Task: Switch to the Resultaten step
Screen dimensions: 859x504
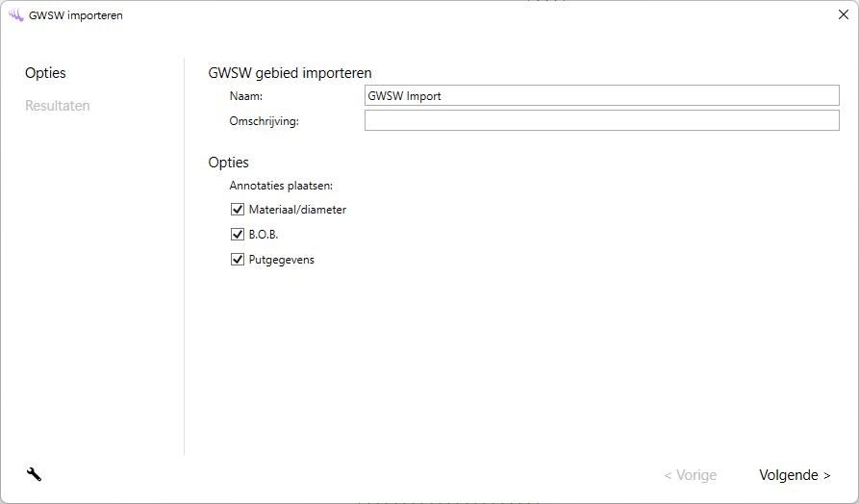Action: (58, 106)
